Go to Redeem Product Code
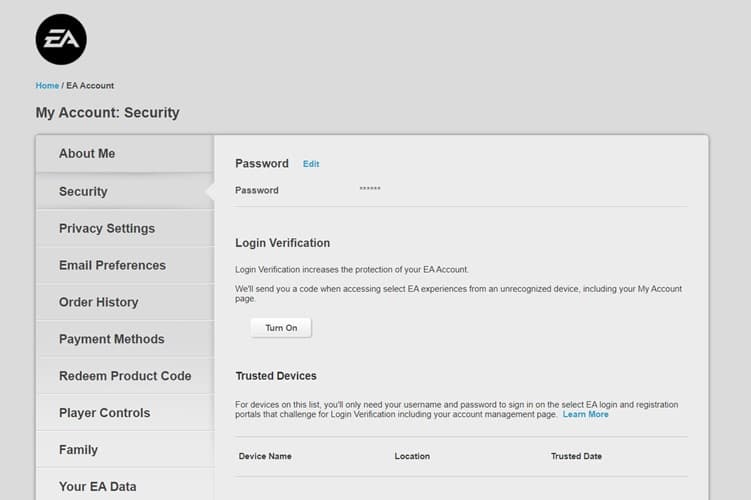 [125, 376]
